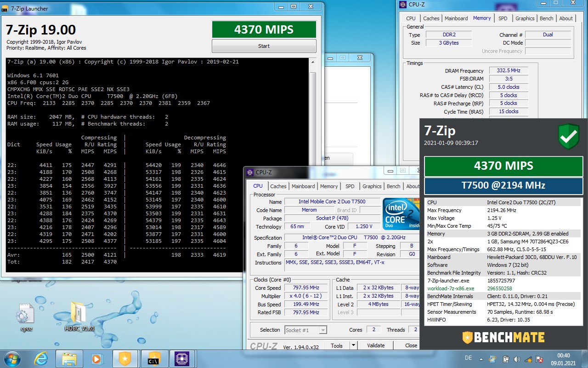Click the Windows flag tray icon
Viewport: 588px width, 368px height.
coord(492,359)
